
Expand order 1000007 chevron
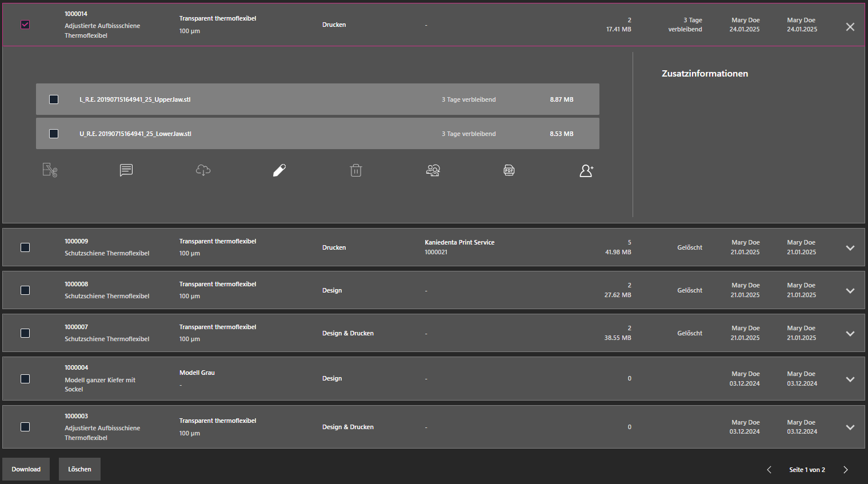(x=850, y=334)
